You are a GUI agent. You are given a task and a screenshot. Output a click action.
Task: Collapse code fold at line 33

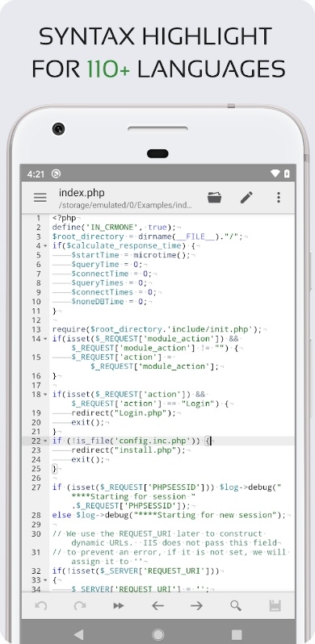coord(45,580)
